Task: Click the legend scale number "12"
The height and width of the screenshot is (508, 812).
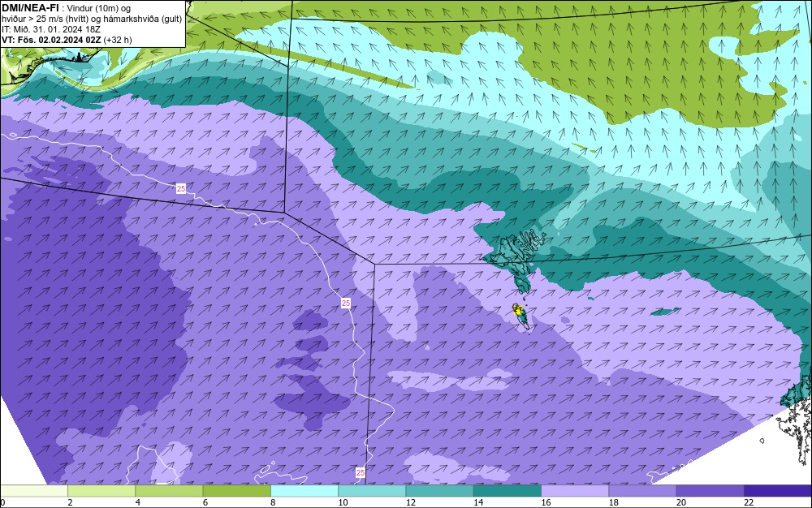Action: click(x=411, y=502)
